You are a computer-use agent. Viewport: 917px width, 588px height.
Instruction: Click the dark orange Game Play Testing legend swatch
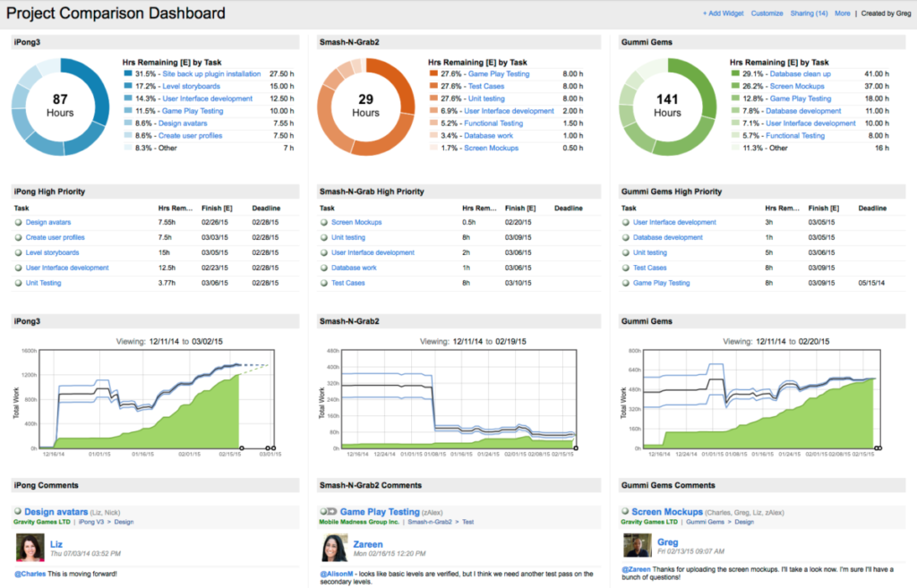tap(433, 74)
